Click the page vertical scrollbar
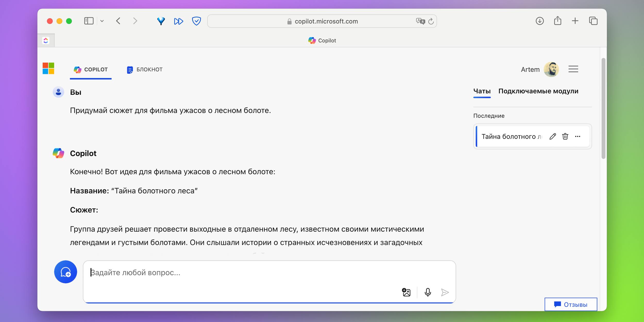The width and height of the screenshot is (644, 322). tap(603, 108)
